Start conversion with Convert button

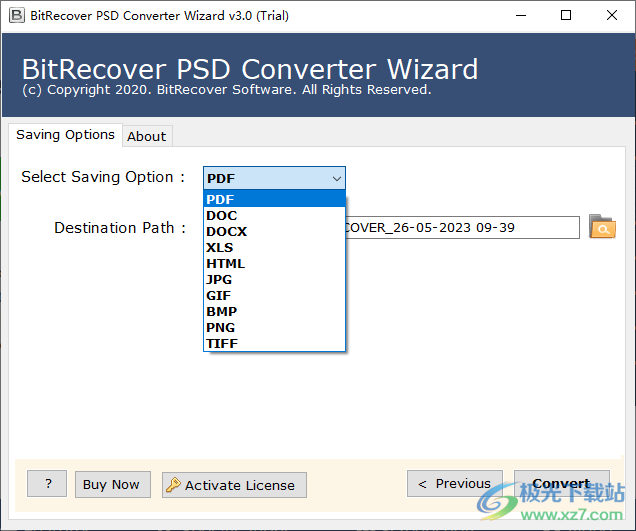562,484
